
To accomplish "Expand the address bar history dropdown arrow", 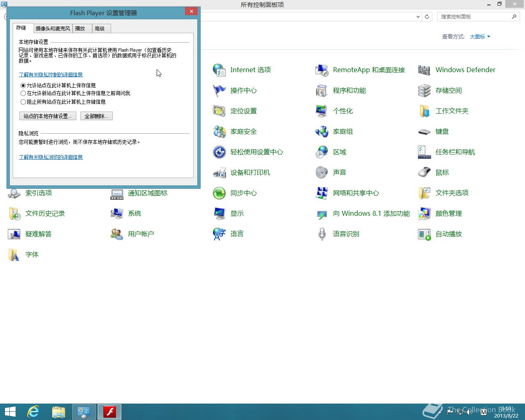I will (x=418, y=17).
